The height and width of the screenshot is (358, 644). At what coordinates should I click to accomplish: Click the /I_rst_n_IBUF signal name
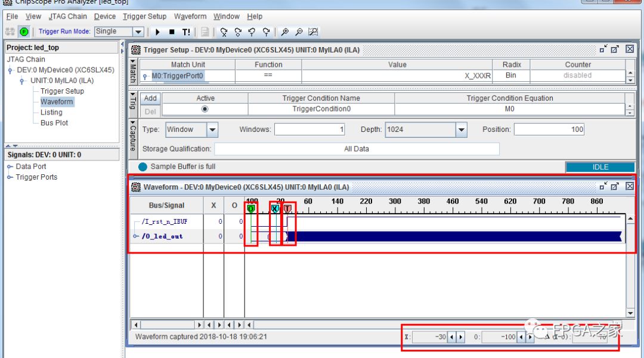(165, 221)
